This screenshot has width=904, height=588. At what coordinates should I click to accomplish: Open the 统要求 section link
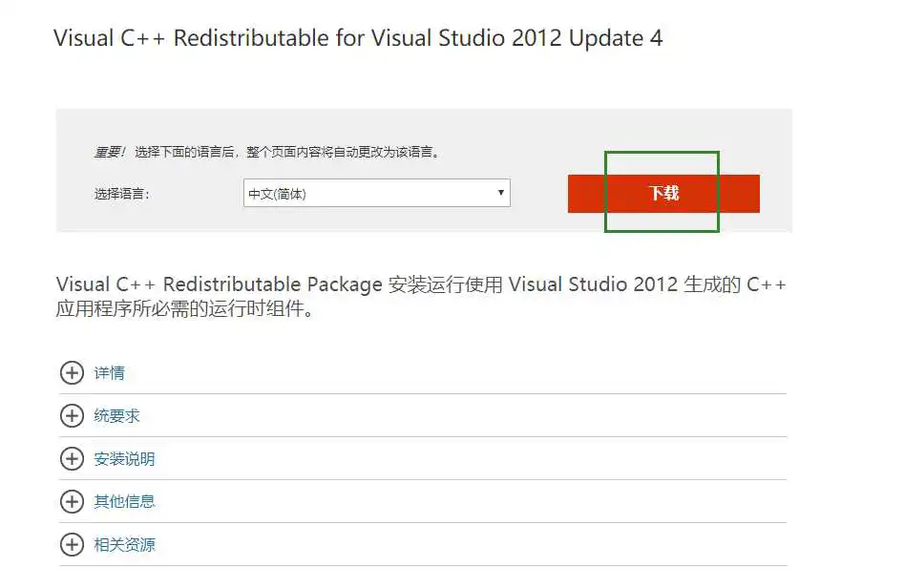point(116,415)
